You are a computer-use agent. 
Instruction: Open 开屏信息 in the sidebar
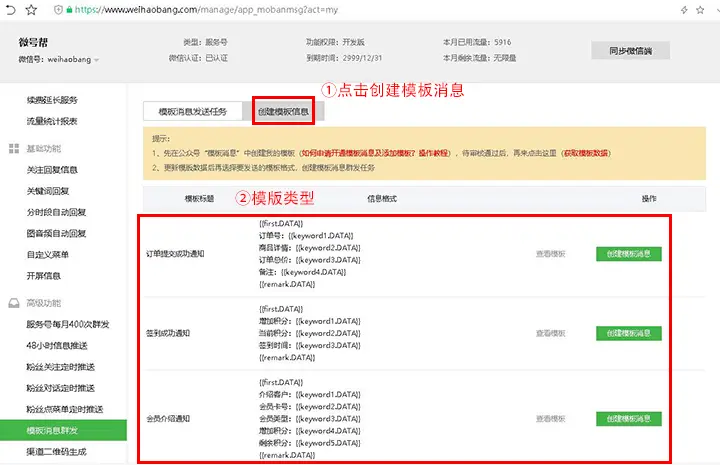[x=44, y=275]
